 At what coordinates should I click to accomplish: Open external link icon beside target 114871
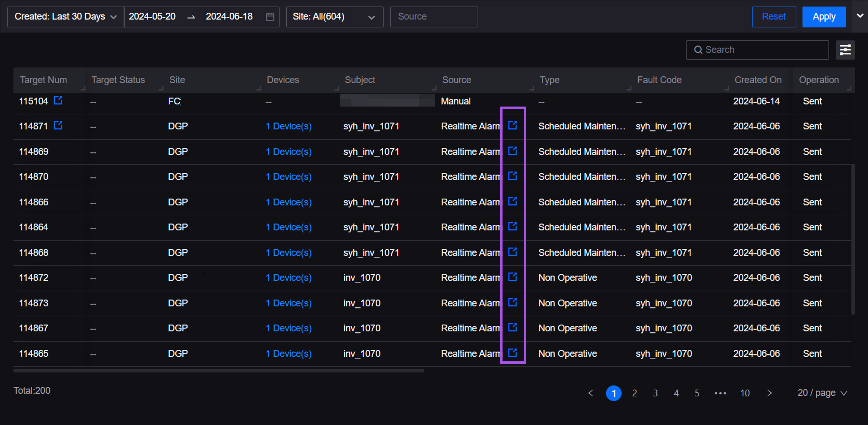(58, 125)
